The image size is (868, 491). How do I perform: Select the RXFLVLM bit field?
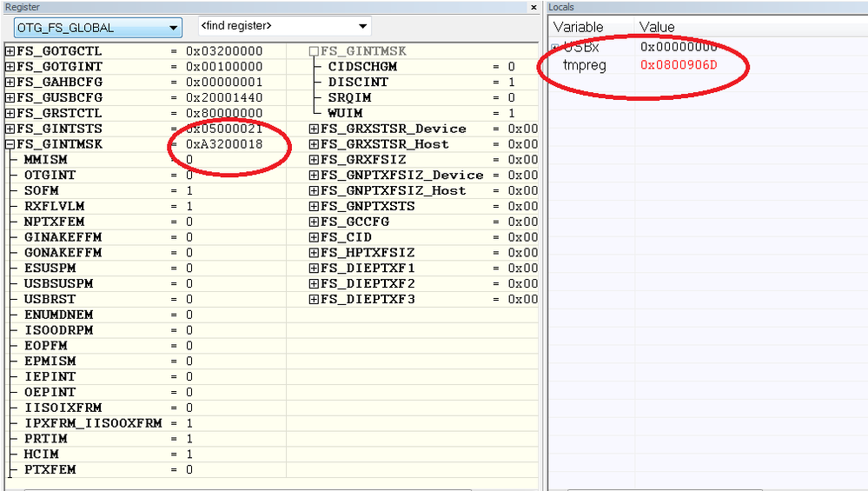click(x=54, y=206)
